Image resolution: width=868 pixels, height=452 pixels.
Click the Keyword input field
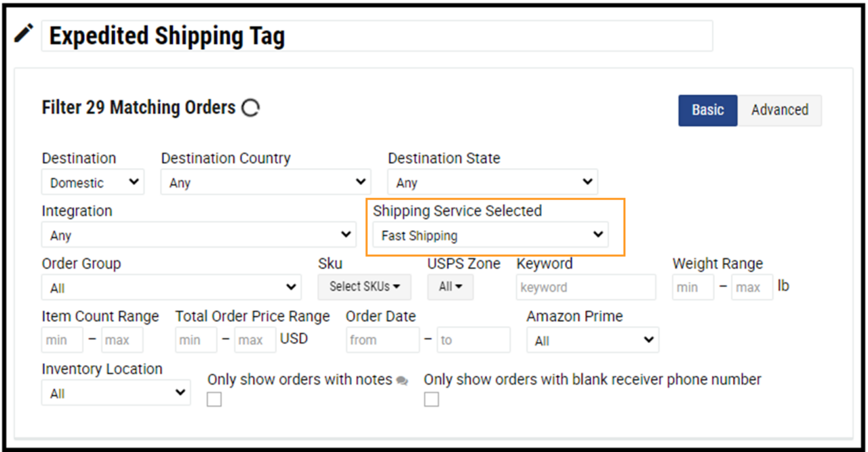pos(585,287)
